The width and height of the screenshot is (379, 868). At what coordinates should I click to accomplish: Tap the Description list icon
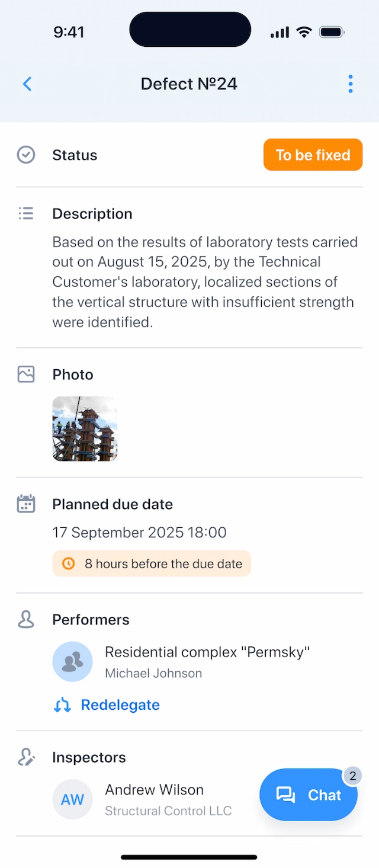[x=26, y=213]
